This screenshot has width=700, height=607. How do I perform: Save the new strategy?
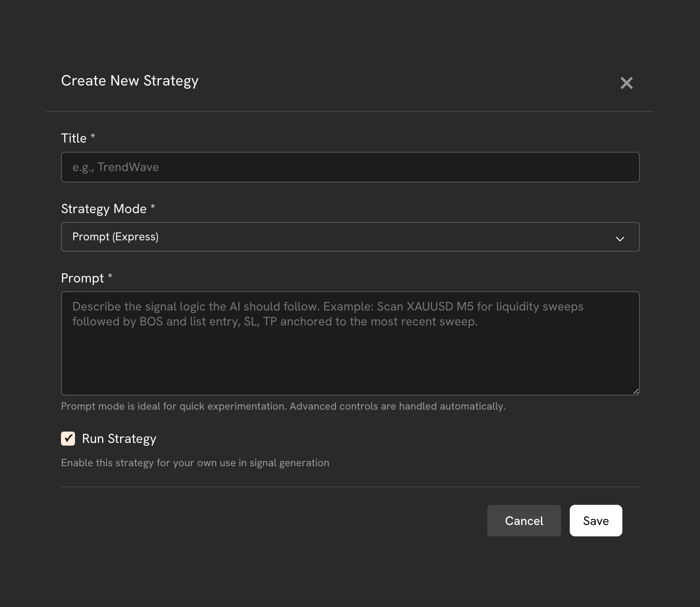tap(596, 521)
